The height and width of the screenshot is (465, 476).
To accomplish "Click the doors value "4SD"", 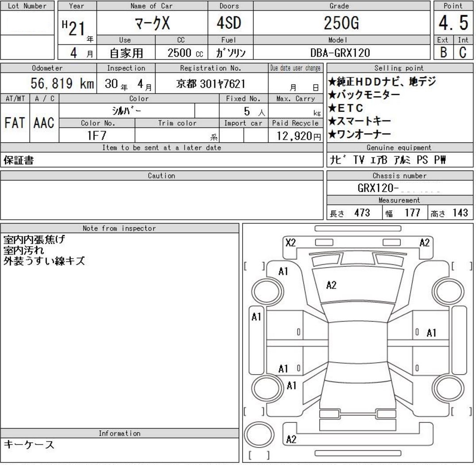I will pyautogui.click(x=229, y=23).
